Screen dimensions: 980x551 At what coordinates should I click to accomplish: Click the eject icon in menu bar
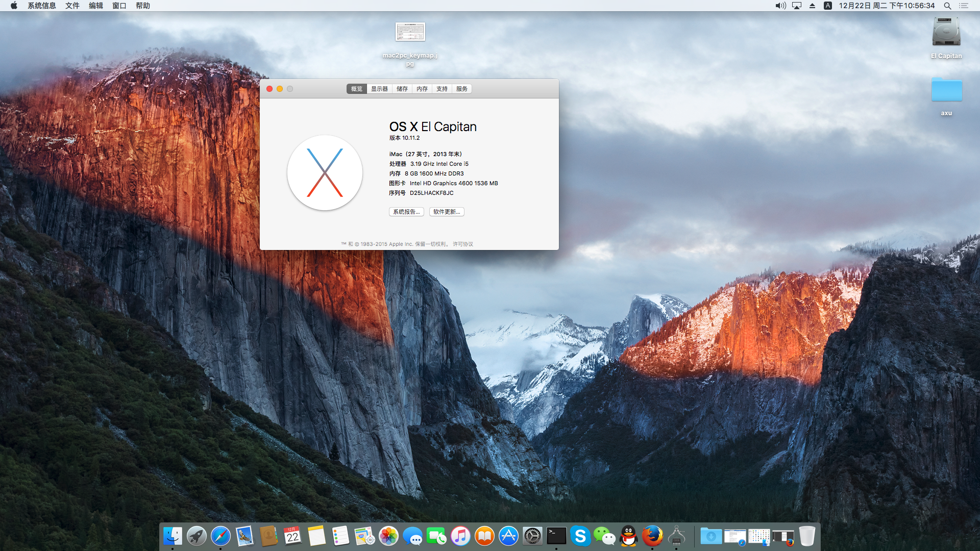click(812, 6)
